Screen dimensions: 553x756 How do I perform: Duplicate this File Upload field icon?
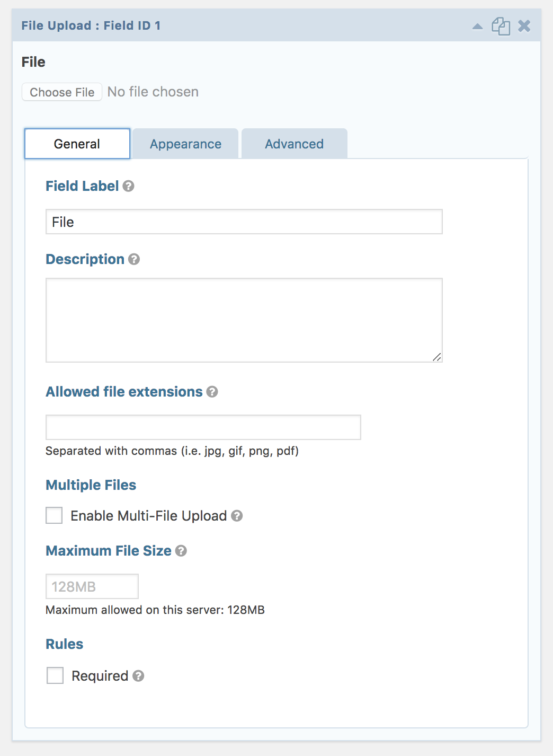tap(501, 26)
